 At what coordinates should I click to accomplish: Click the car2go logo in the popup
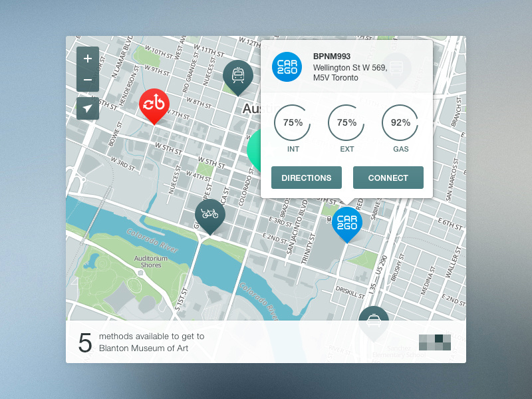pyautogui.click(x=287, y=66)
